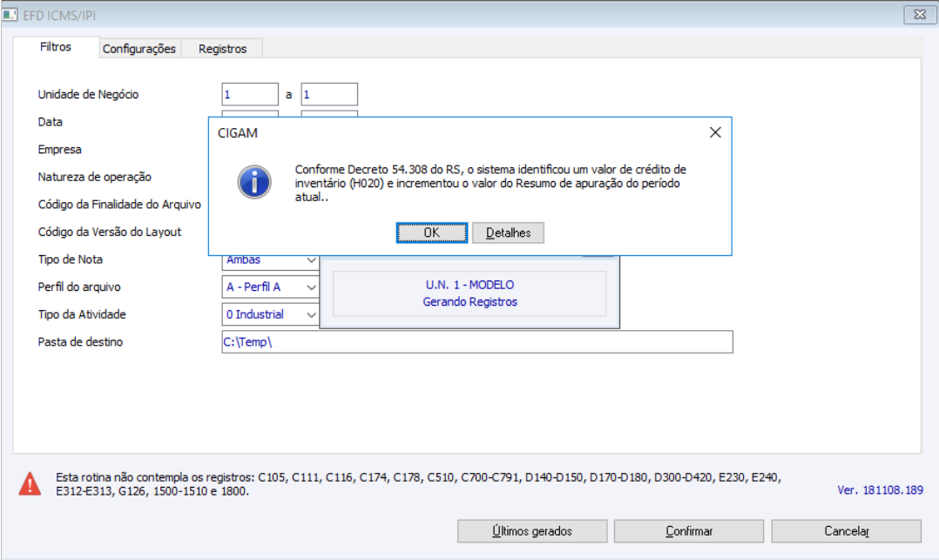The image size is (939, 560).
Task: Confirm the CIGAM message with OK
Action: (432, 233)
